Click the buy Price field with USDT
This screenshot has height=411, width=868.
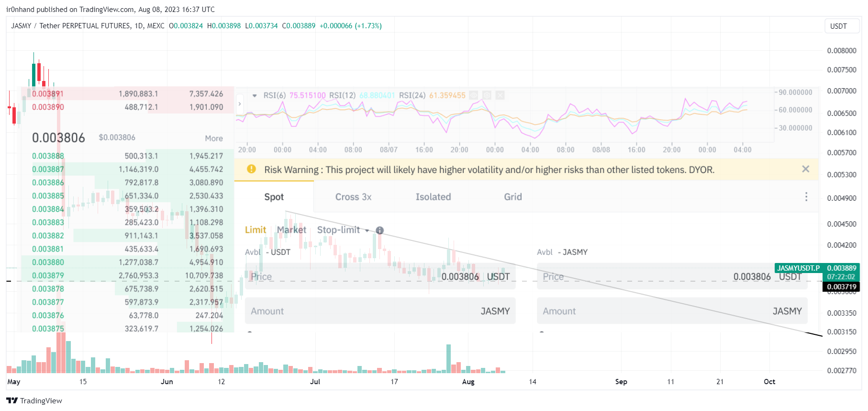pyautogui.click(x=380, y=276)
